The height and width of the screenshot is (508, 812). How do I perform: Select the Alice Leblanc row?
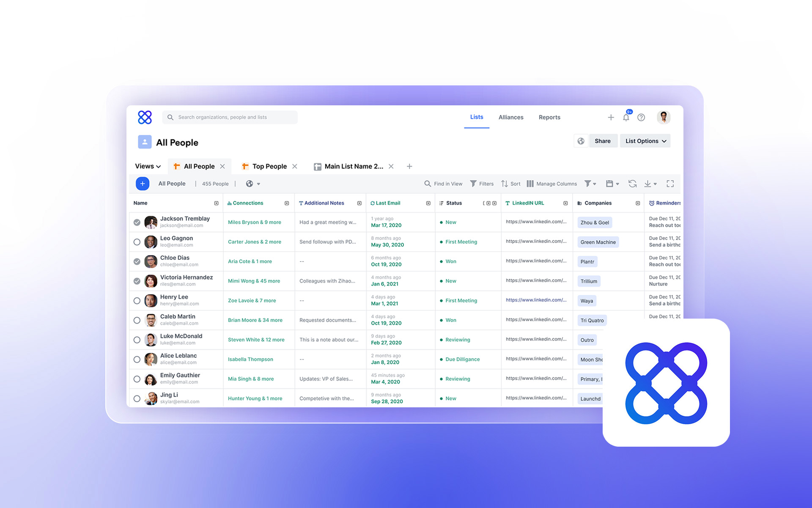137,360
